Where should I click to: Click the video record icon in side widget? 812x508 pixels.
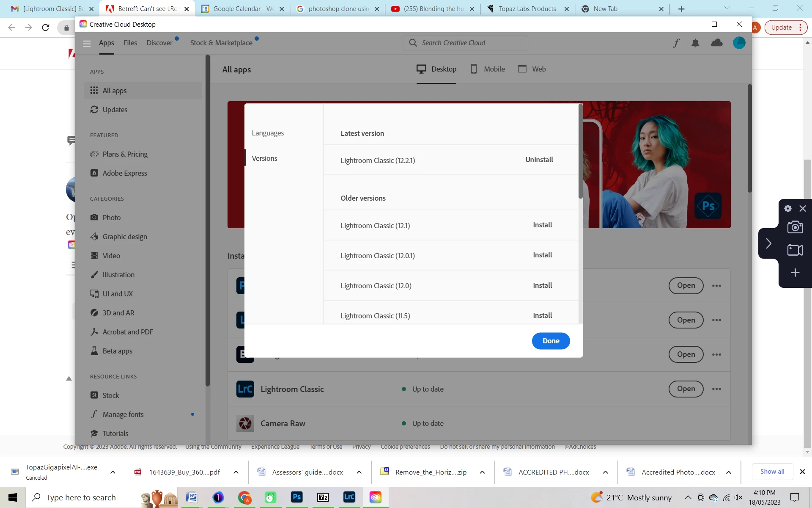(795, 250)
